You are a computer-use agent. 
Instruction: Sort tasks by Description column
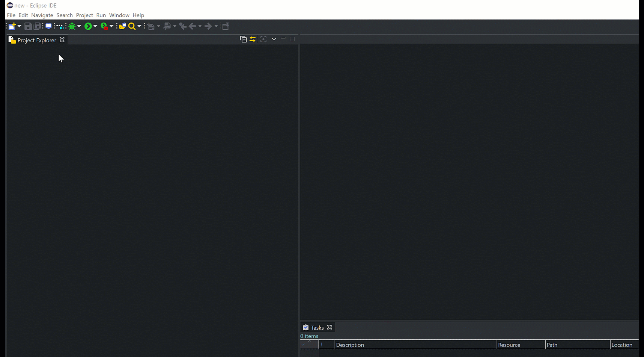(415, 345)
